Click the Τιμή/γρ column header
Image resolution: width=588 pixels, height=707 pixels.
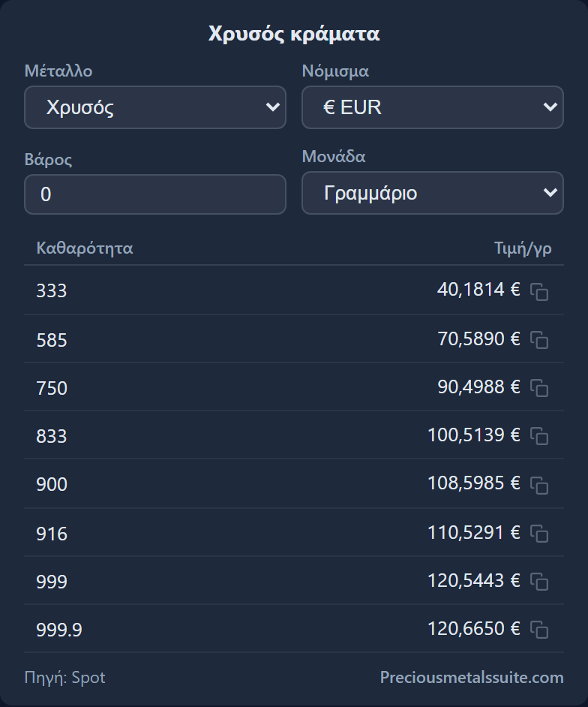523,248
